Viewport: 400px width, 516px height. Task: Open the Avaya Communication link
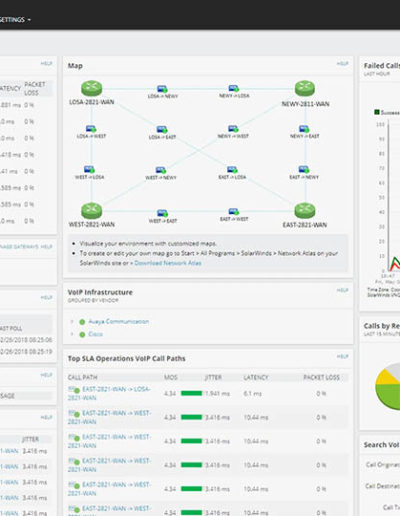tap(119, 322)
